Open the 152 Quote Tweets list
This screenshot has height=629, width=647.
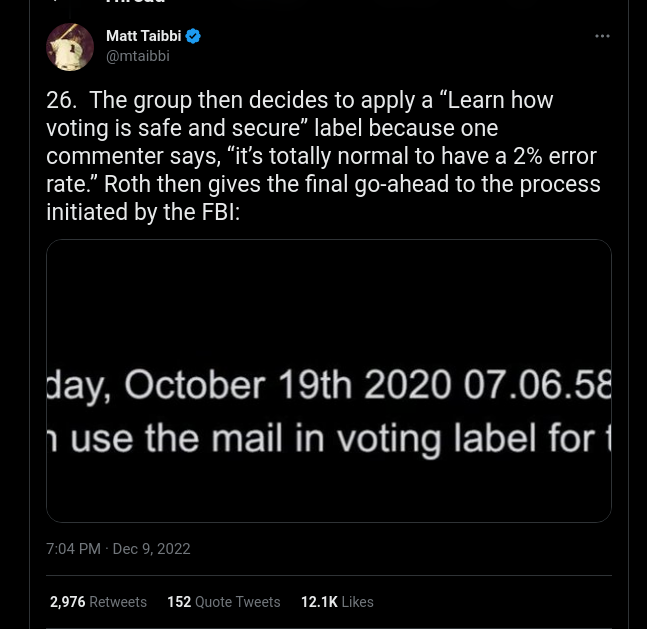[223, 602]
